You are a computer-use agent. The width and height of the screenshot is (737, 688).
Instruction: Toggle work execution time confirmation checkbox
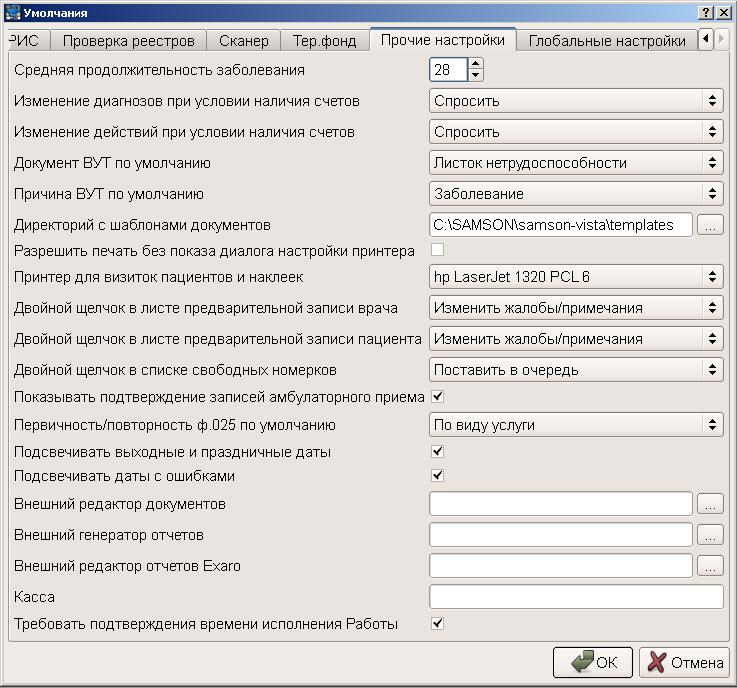pos(437,624)
